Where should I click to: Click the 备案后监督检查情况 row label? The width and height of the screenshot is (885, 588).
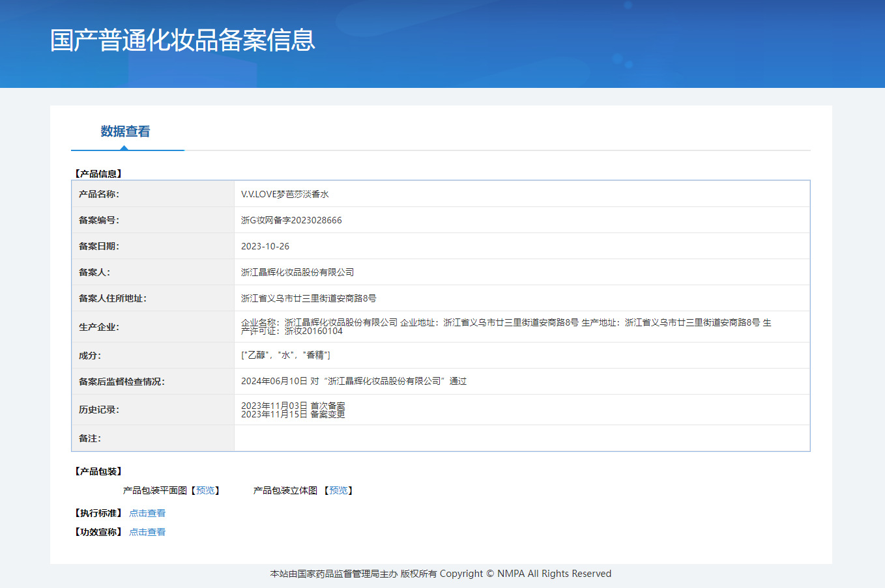[122, 382]
